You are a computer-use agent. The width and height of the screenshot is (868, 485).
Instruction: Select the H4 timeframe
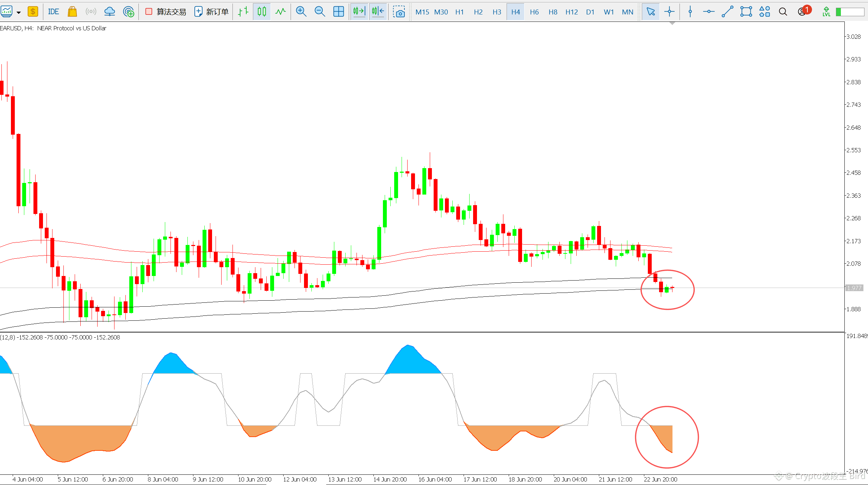click(x=515, y=12)
